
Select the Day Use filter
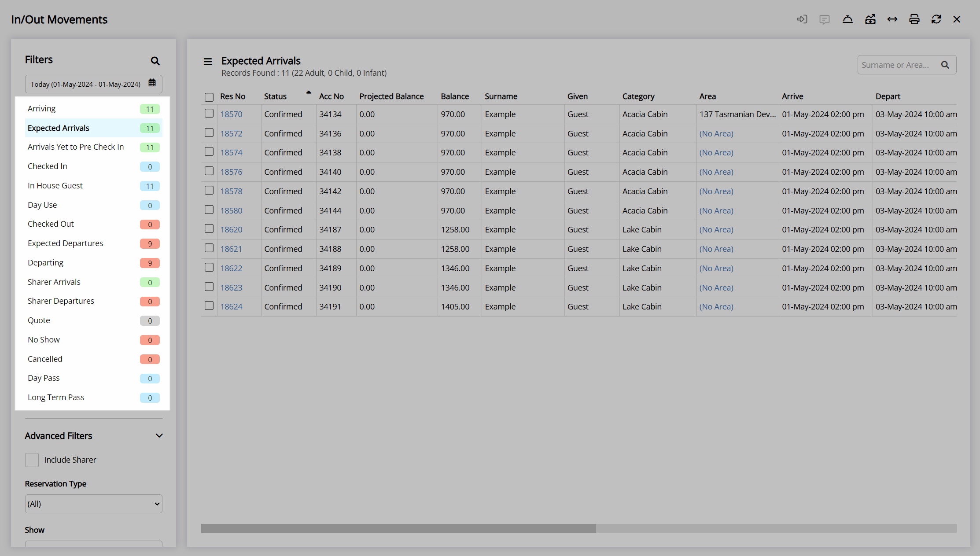[94, 205]
